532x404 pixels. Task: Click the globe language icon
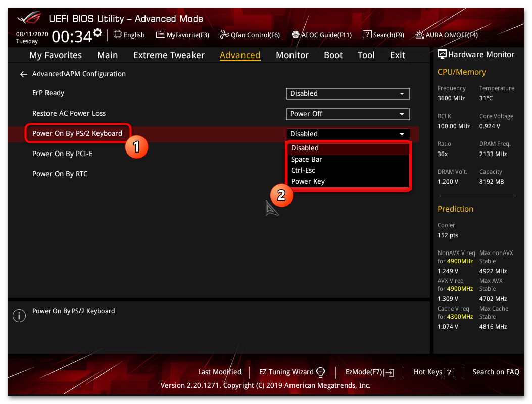point(118,35)
